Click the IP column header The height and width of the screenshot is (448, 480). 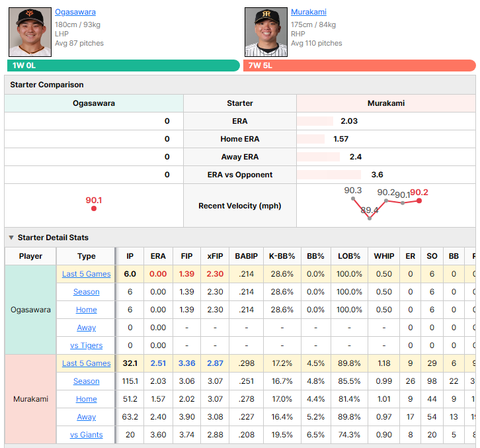pos(130,256)
